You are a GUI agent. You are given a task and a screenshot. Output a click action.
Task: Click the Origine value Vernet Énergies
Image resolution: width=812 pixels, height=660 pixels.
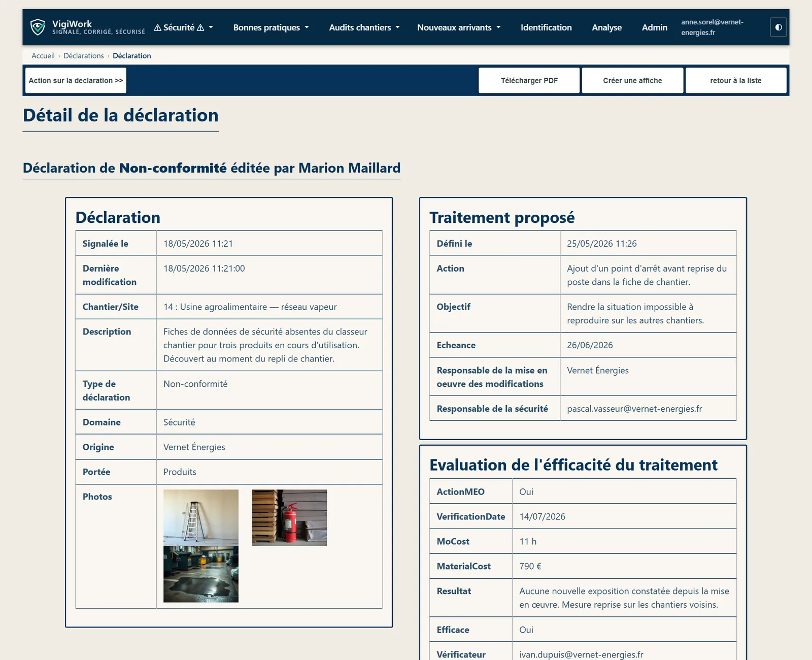click(x=194, y=447)
